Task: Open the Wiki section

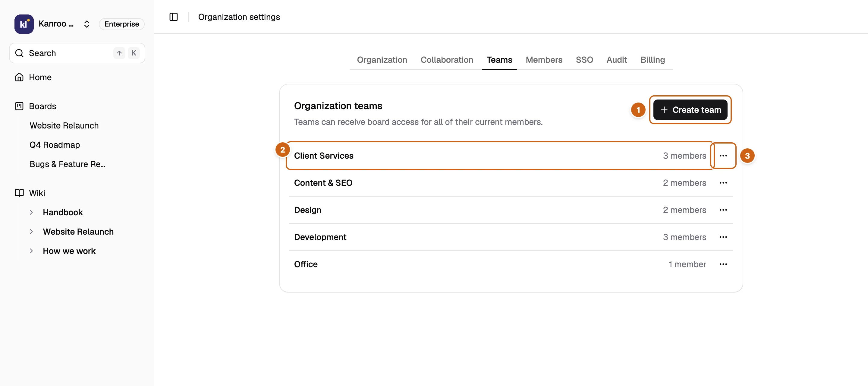Action: click(x=37, y=193)
